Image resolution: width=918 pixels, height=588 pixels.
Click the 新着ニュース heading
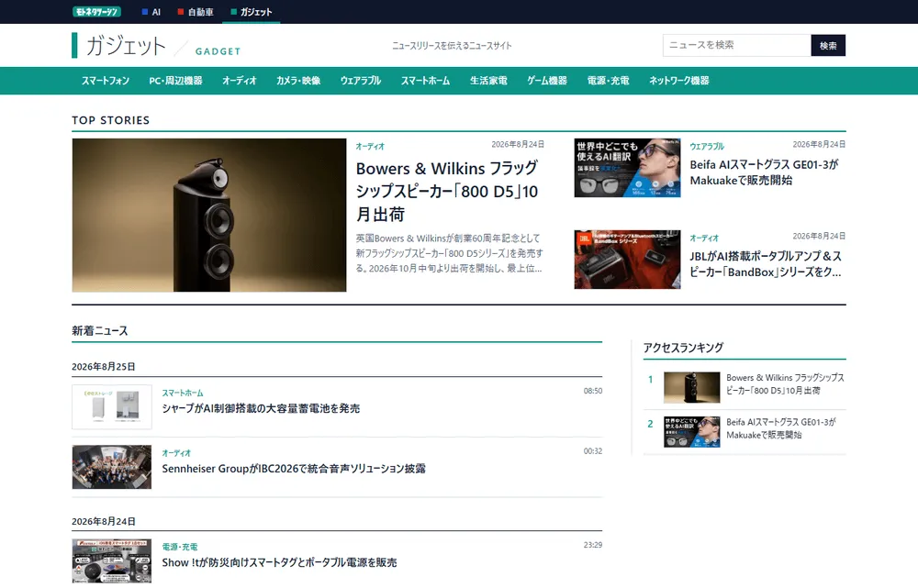(x=100, y=330)
